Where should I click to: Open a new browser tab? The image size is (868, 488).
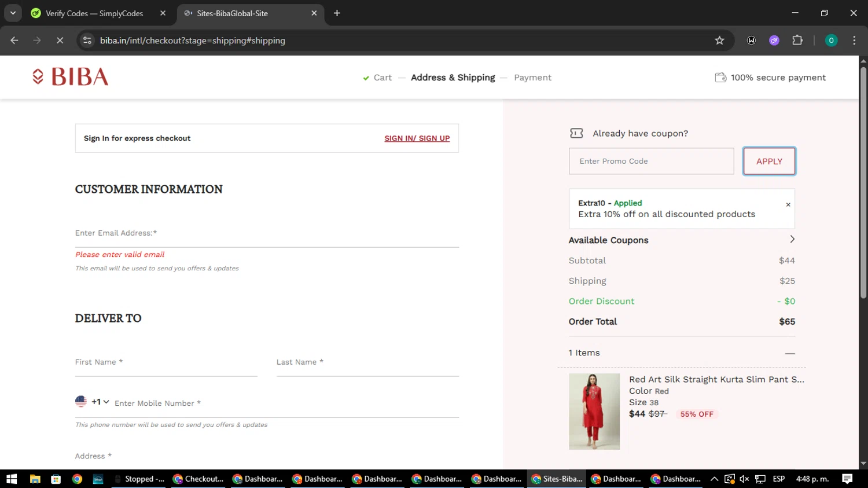337,13
